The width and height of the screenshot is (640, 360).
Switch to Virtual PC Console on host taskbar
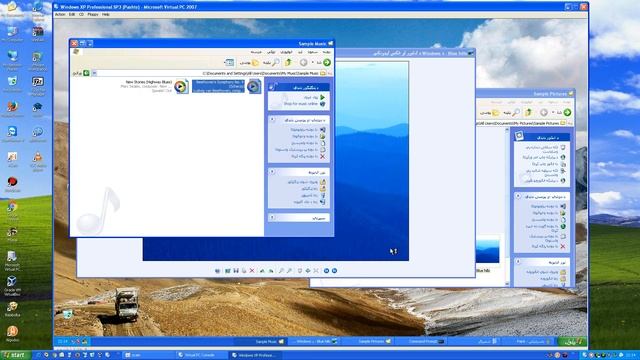tap(201, 356)
